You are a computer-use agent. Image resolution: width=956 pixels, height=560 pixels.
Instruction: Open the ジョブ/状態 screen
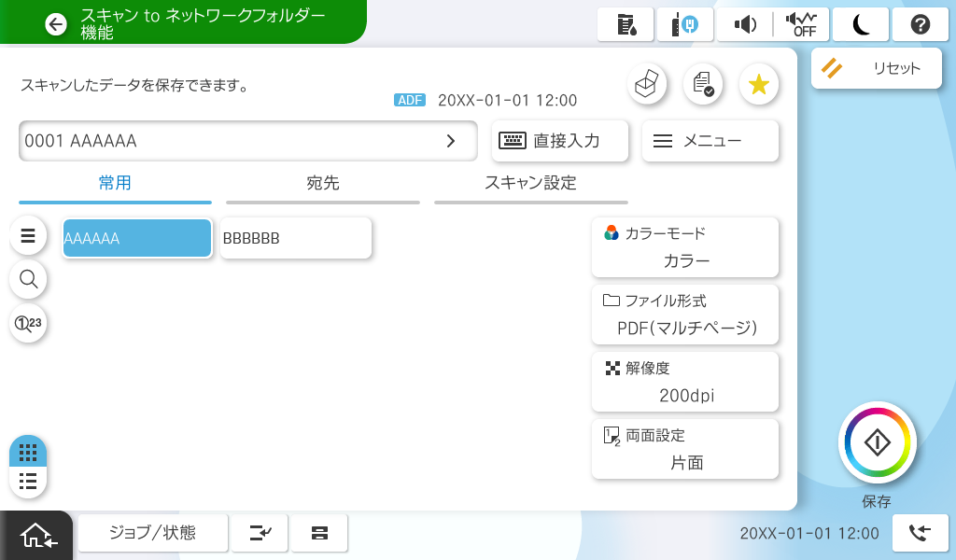tap(152, 533)
